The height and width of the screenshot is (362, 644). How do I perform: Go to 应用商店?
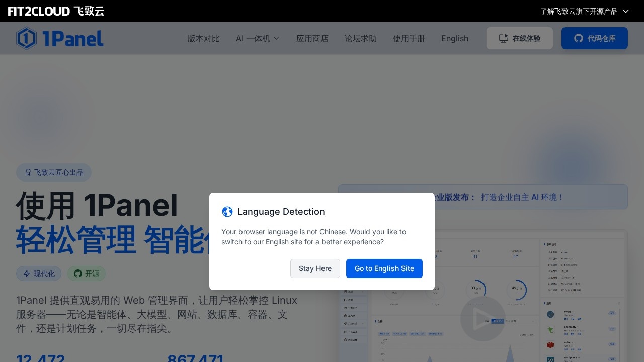(x=312, y=38)
